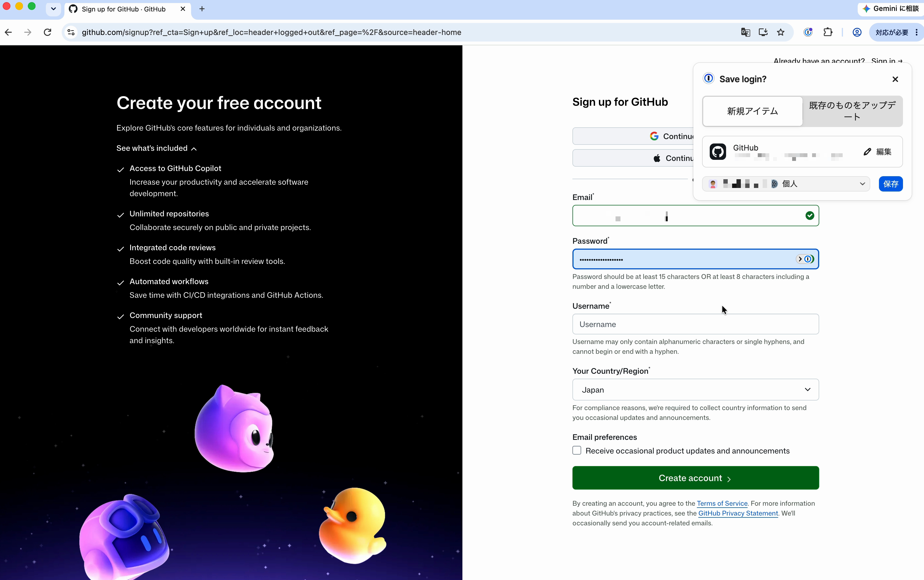
Task: Click the GitHub logo in Save login
Action: (717, 152)
